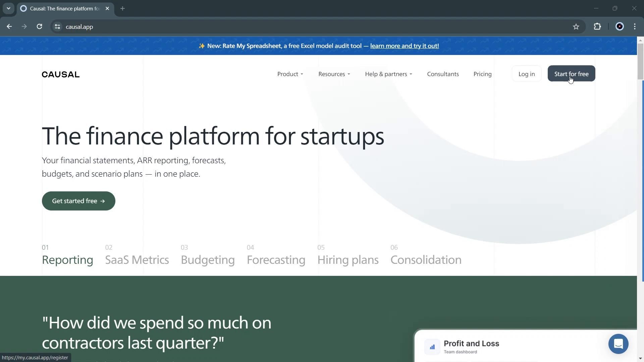Expand the Product menu
The image size is (644, 362).
pos(290,74)
